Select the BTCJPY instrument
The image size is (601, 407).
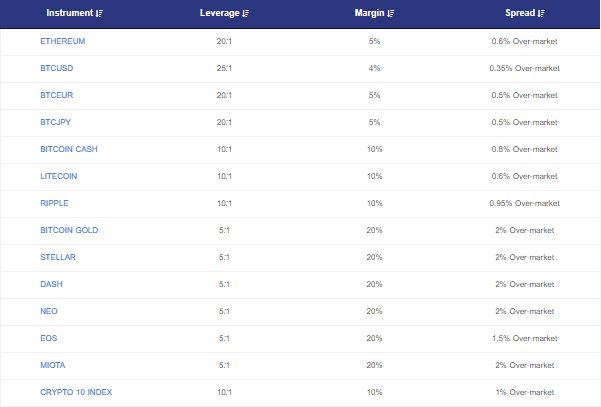[57, 122]
